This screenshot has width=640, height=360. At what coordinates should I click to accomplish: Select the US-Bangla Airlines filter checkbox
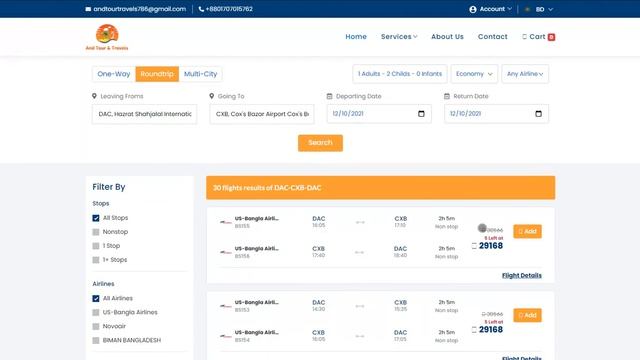click(96, 312)
